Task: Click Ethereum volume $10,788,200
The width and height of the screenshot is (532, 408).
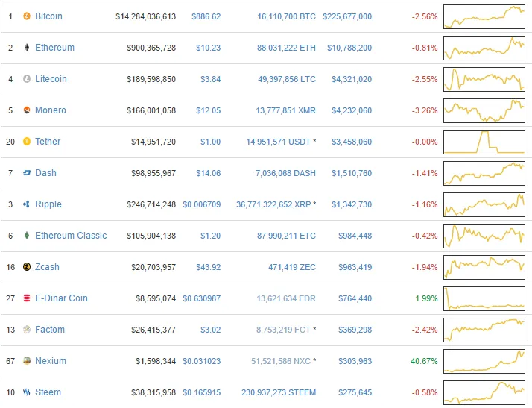Action: (x=349, y=48)
